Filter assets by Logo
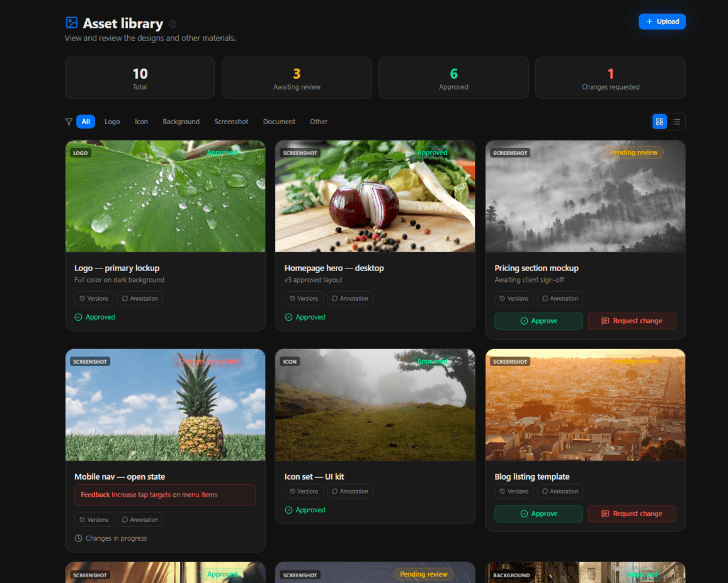The image size is (728, 583). pyautogui.click(x=112, y=122)
